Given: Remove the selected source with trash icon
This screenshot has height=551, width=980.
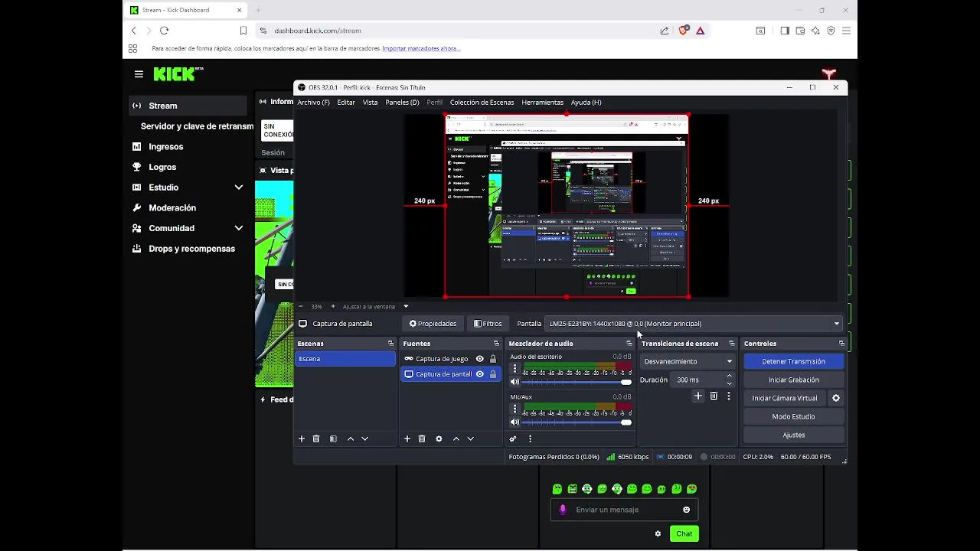Looking at the screenshot, I should click(422, 439).
